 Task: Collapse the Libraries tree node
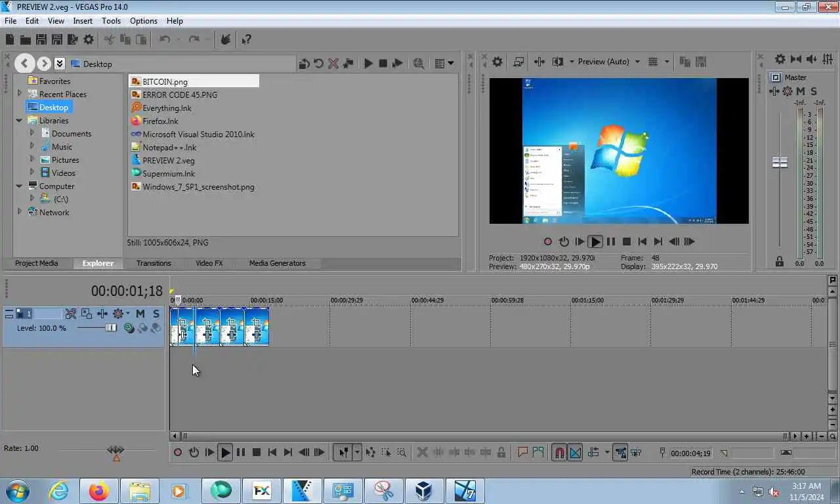click(20, 120)
